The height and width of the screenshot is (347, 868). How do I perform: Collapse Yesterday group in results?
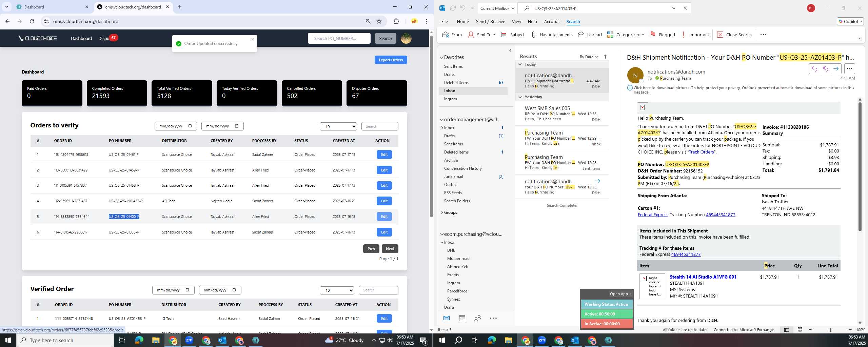520,97
